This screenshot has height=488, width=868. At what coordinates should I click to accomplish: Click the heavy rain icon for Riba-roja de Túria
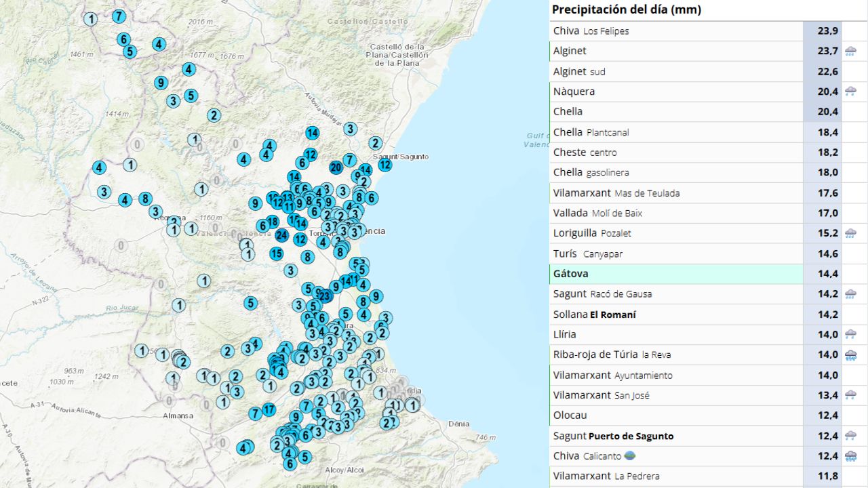[x=850, y=354]
